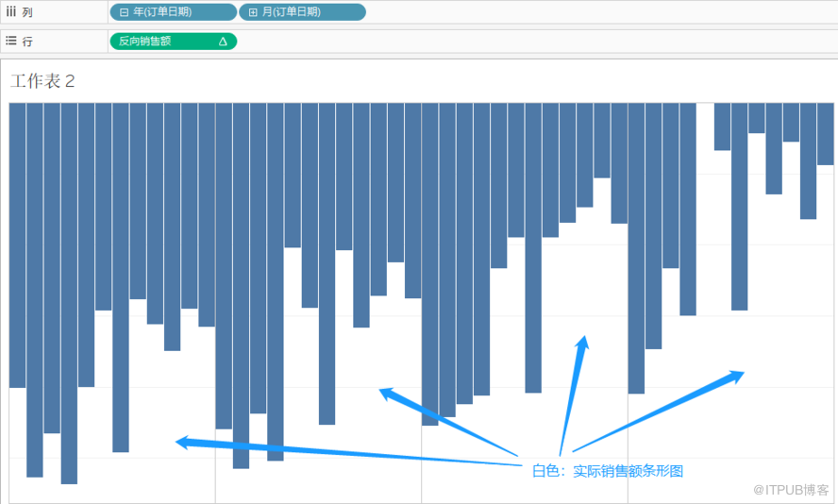Click the rightmost blue bar in chart

click(825, 133)
